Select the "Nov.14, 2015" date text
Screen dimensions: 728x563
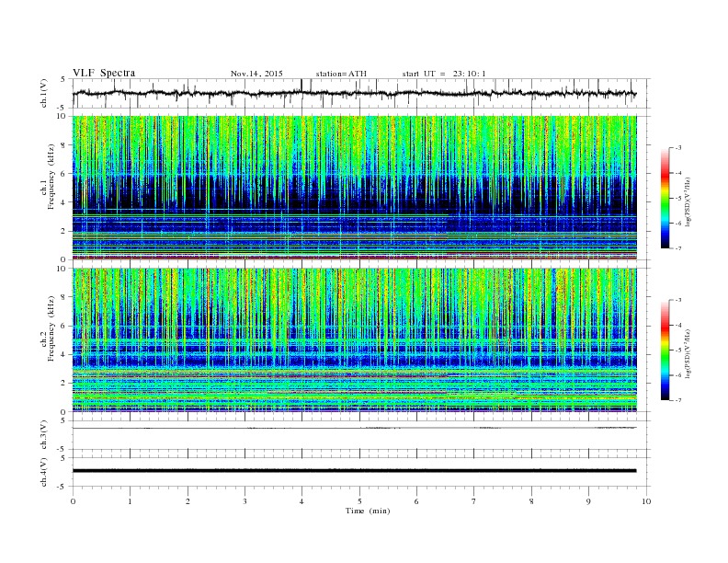(x=256, y=74)
